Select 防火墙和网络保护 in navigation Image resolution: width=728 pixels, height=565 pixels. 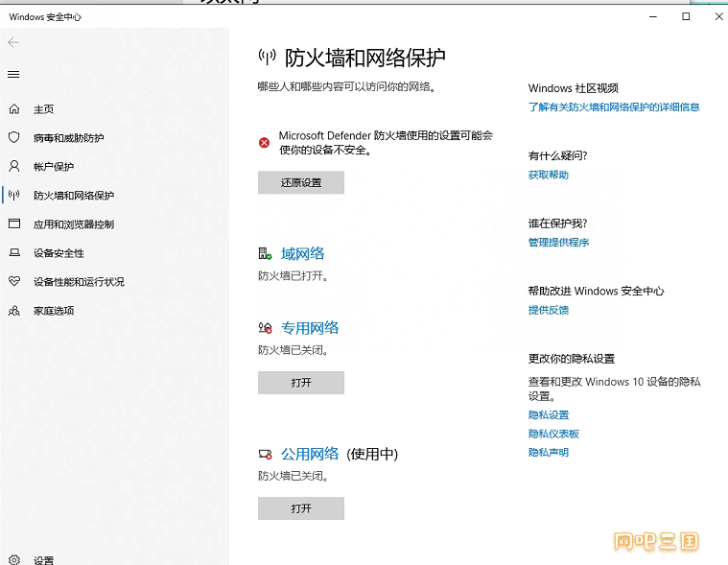74,196
